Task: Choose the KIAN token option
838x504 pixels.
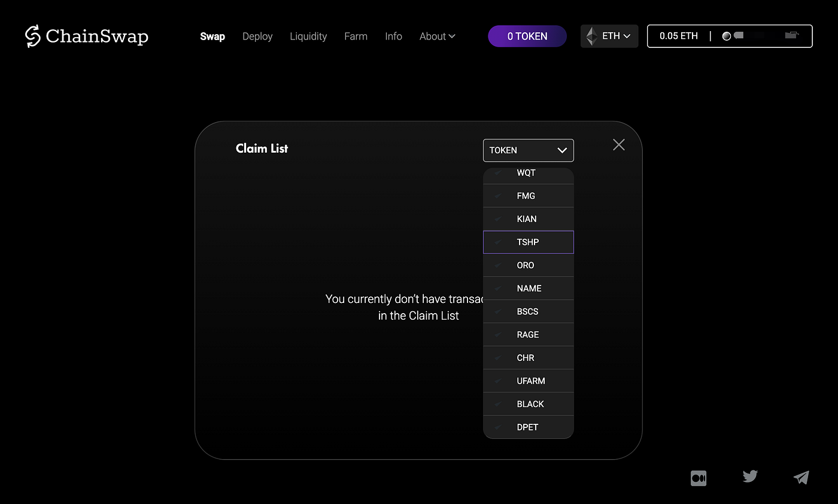Action: tap(529, 219)
